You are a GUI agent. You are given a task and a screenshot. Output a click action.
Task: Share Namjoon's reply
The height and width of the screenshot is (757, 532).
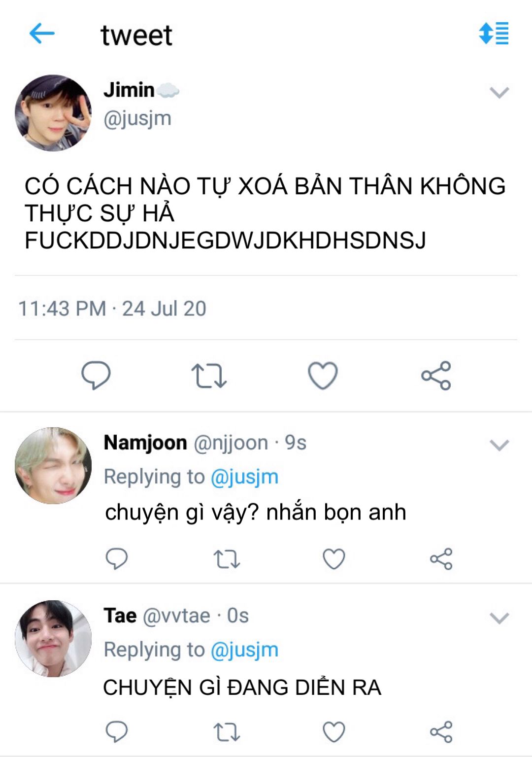(441, 559)
